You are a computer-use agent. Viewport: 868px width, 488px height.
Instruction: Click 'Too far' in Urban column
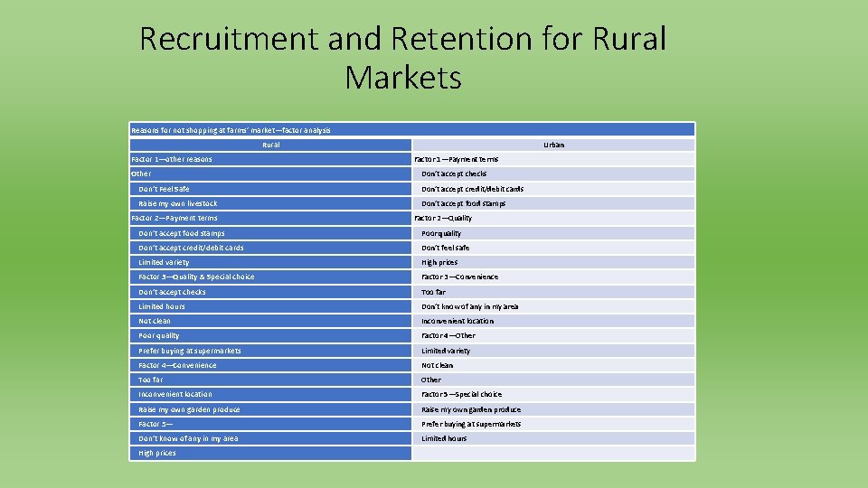click(x=553, y=292)
